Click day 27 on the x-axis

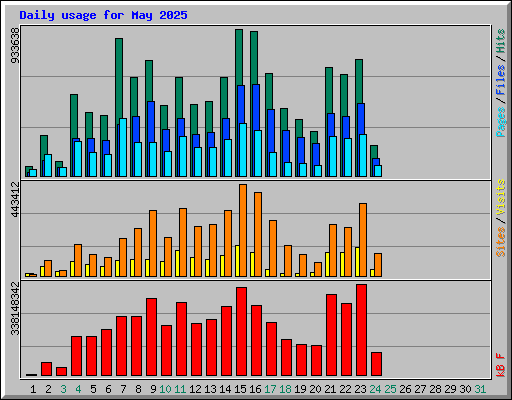420,389
